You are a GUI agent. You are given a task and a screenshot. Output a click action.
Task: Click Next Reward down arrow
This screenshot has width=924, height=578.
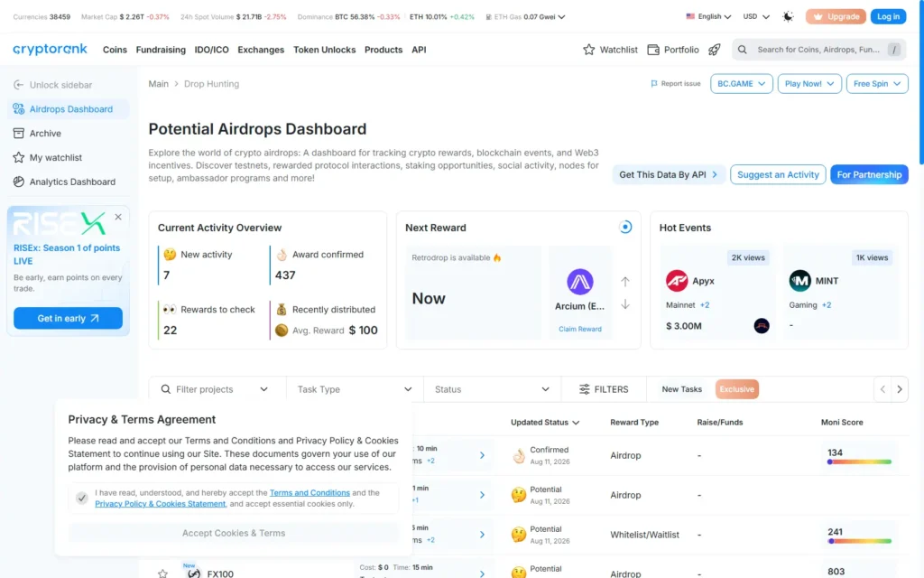(625, 304)
